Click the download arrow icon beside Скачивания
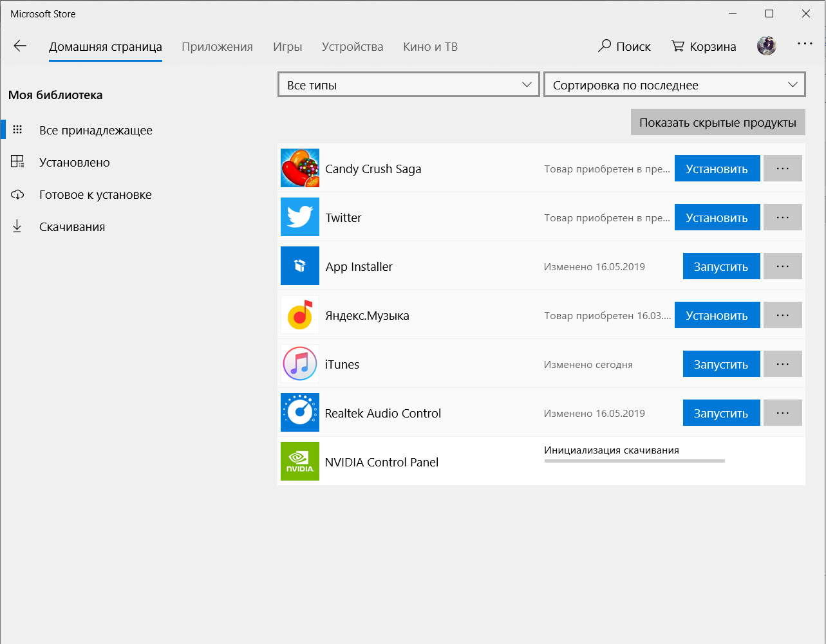Screen dimensions: 826x644 (17, 226)
